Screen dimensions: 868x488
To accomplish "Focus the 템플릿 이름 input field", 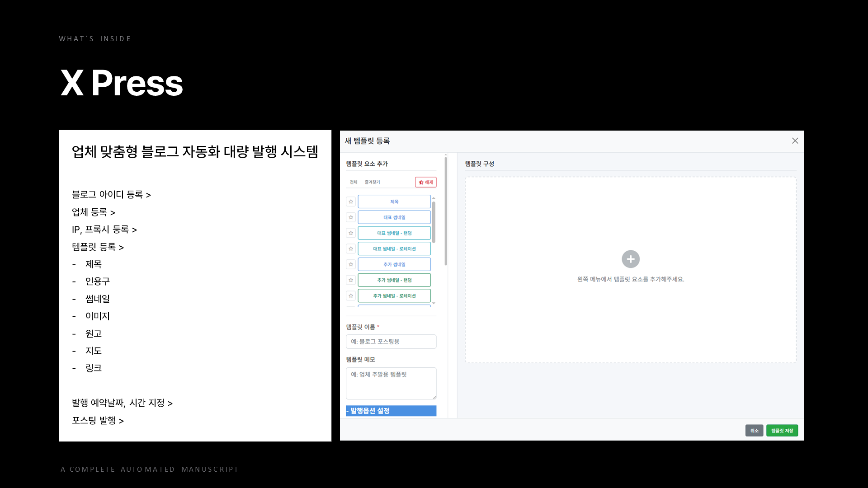I will point(391,342).
